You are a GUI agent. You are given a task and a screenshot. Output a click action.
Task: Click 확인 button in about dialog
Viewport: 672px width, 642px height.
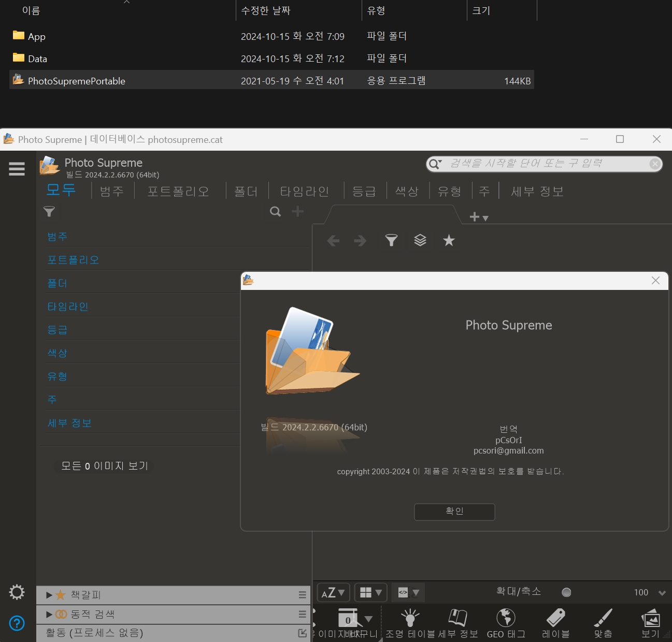coord(454,512)
